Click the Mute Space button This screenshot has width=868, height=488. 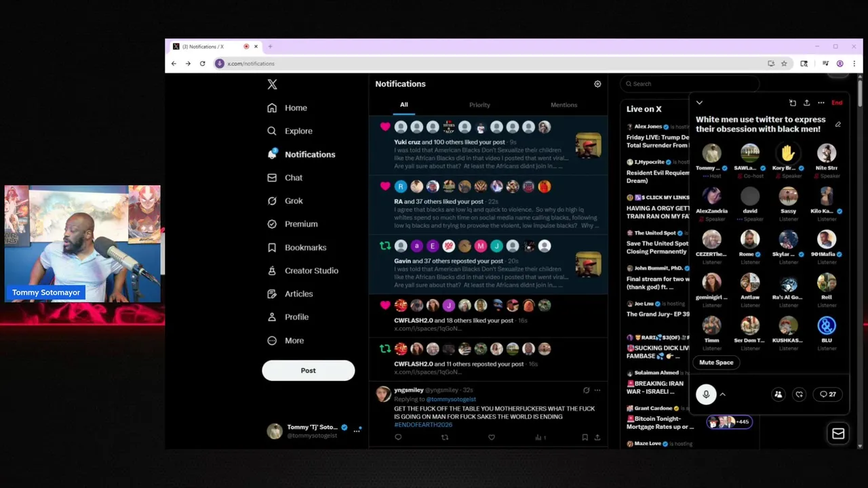coord(716,363)
